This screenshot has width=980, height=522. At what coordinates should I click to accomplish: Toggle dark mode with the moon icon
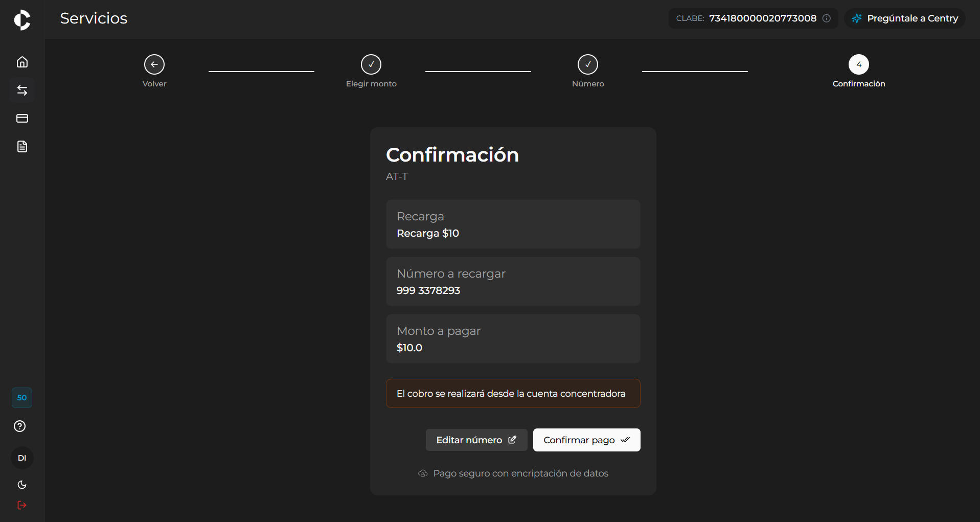22,485
